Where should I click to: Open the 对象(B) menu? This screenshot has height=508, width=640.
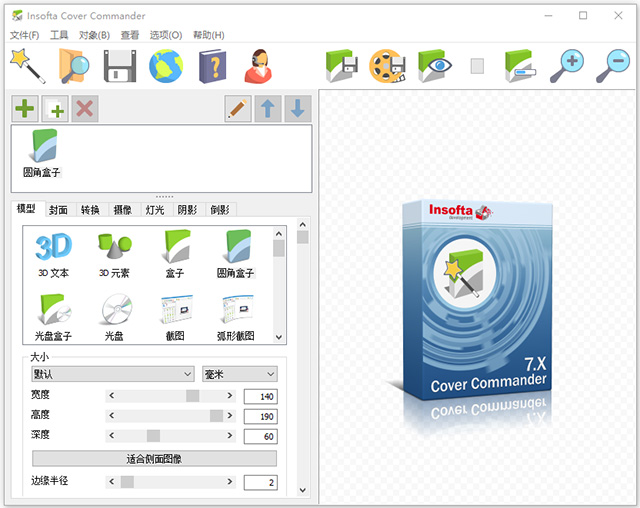[94, 35]
